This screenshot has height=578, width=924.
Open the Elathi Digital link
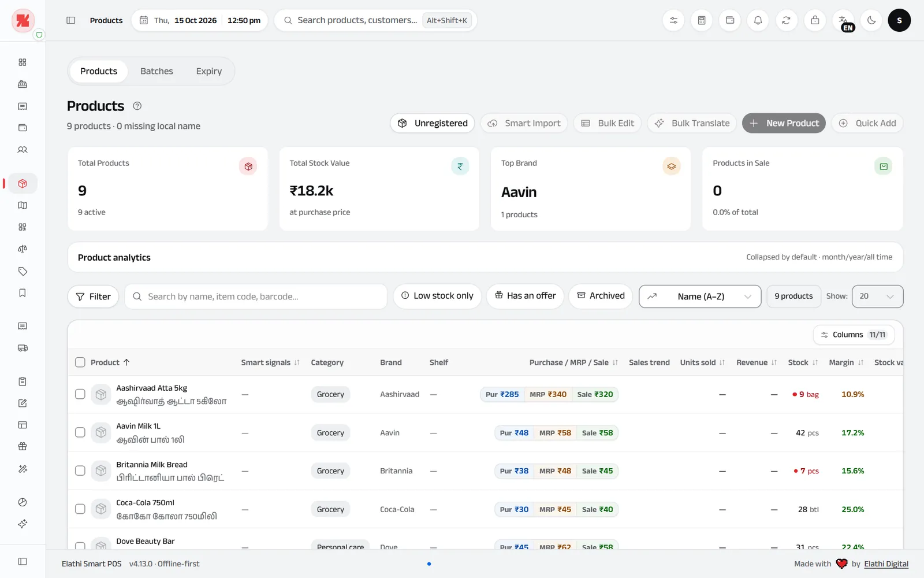pyautogui.click(x=886, y=564)
